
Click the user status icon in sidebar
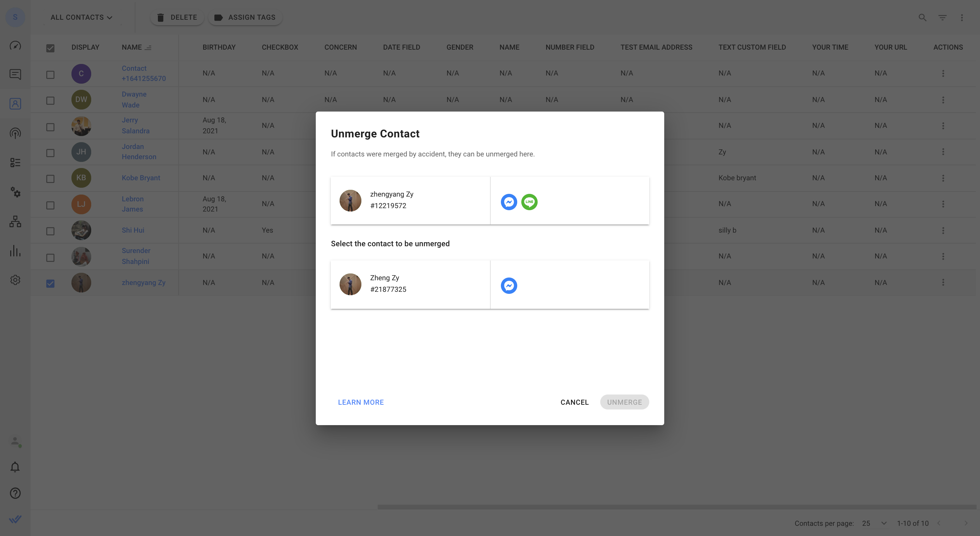[x=15, y=441]
